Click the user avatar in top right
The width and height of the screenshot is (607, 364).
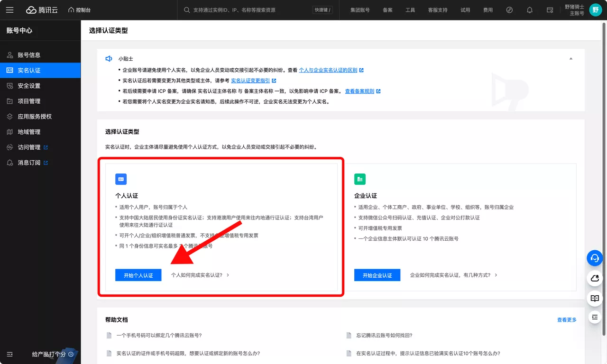pos(595,10)
